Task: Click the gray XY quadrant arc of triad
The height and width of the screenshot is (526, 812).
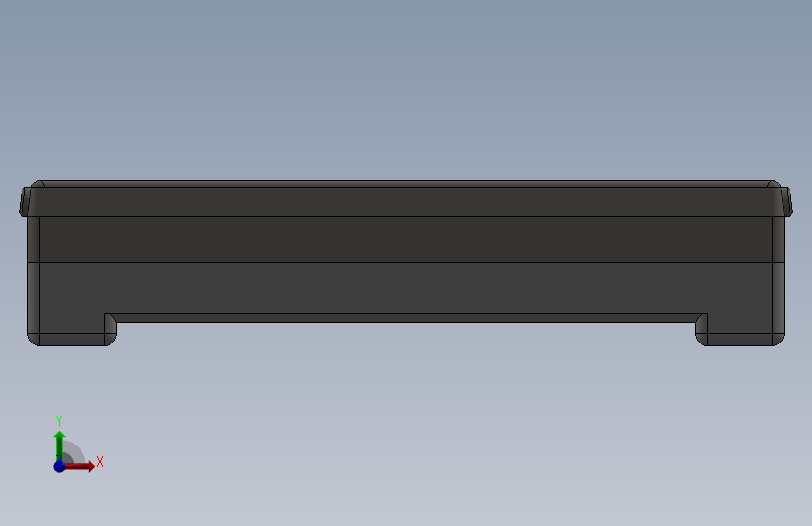Action: click(74, 454)
